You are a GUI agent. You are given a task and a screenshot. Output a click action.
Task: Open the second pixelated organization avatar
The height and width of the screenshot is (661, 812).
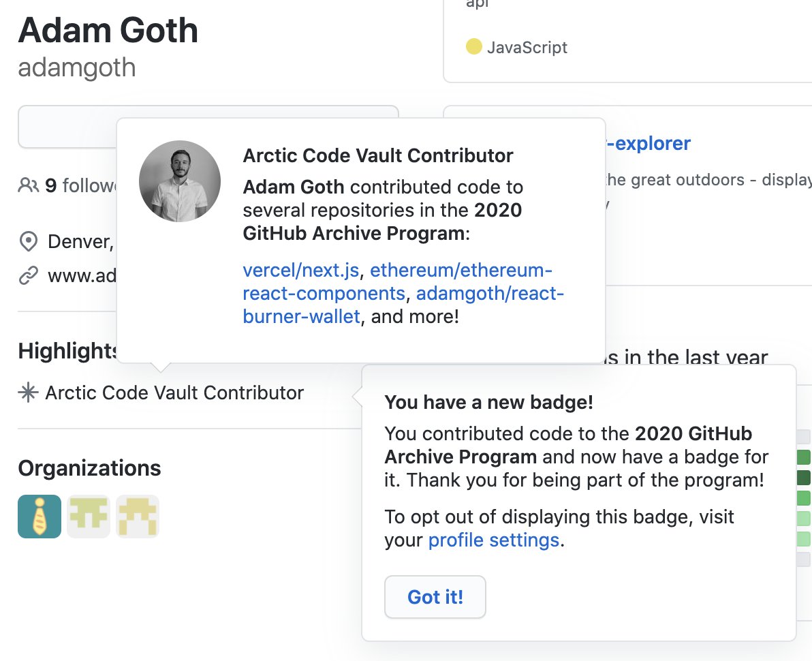click(x=89, y=517)
